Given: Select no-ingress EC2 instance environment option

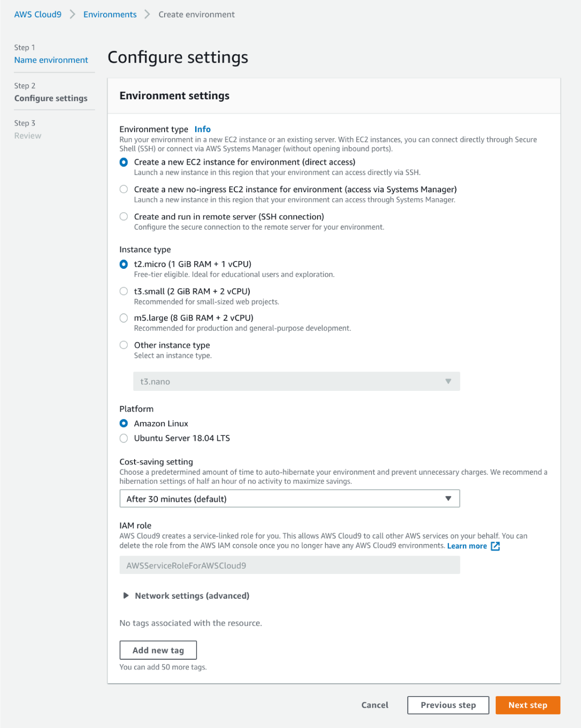Looking at the screenshot, I should [x=124, y=189].
